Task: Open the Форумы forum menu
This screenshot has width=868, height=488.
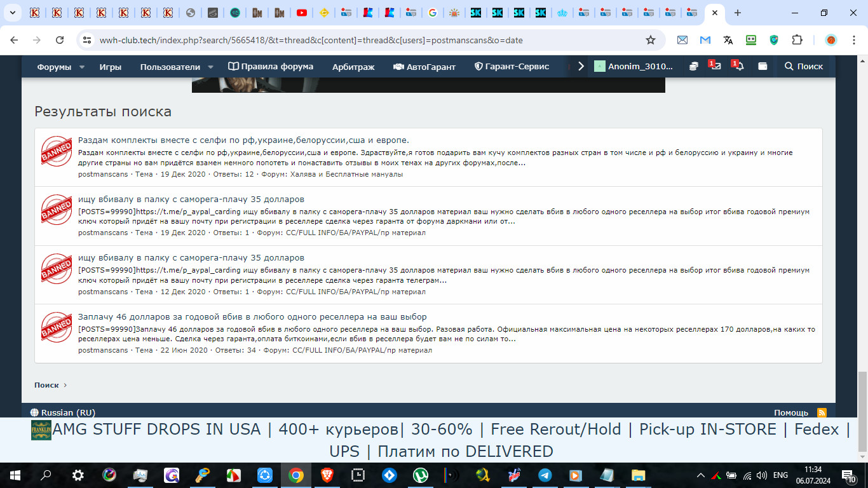Action: pos(53,67)
